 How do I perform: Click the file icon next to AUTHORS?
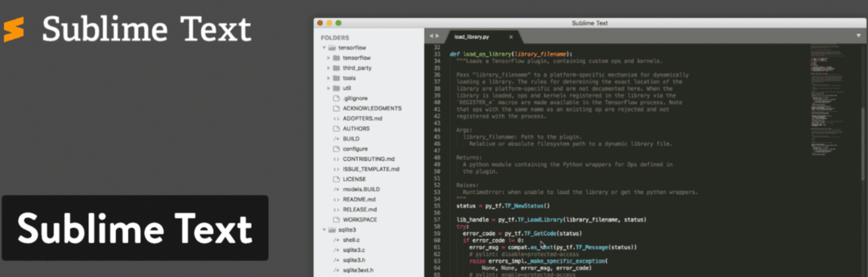336,128
